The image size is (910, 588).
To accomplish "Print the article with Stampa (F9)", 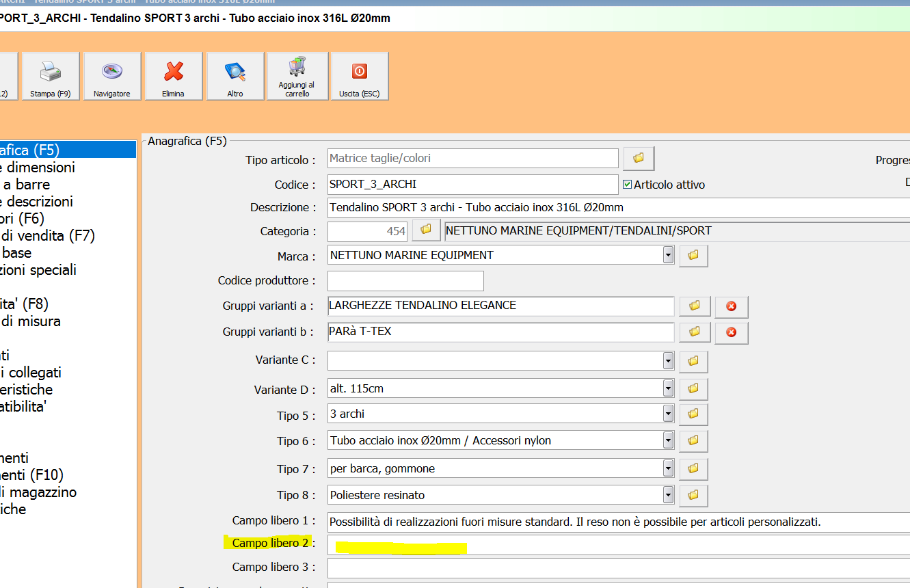I will (x=51, y=76).
